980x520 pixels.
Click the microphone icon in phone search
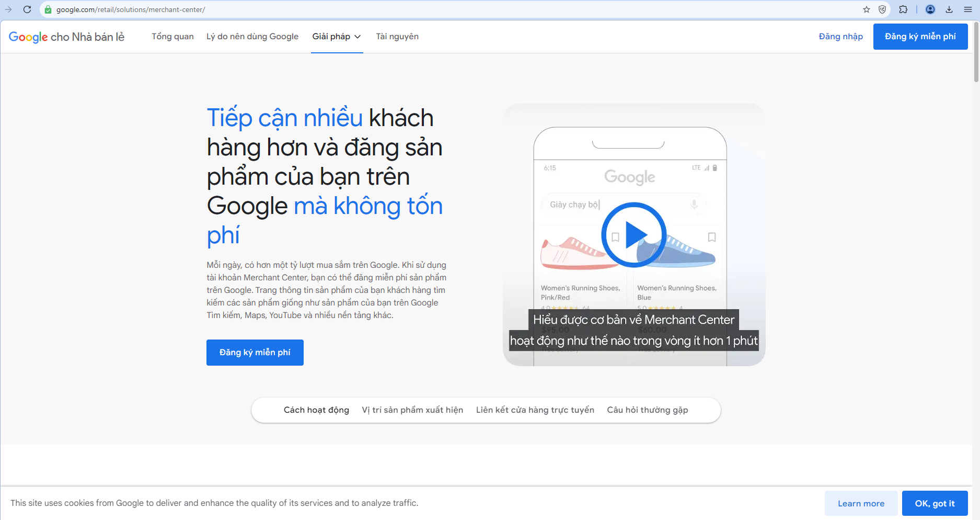pos(694,205)
